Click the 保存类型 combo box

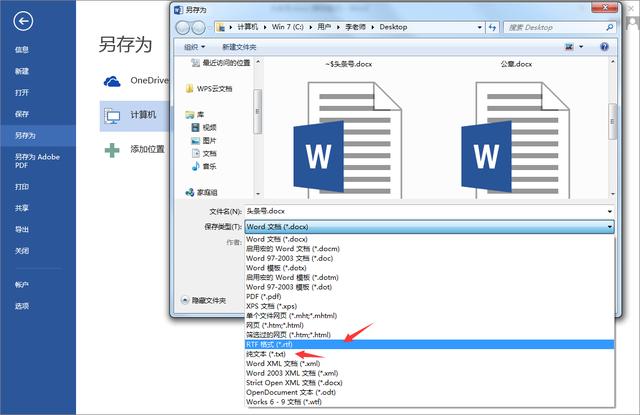click(429, 226)
